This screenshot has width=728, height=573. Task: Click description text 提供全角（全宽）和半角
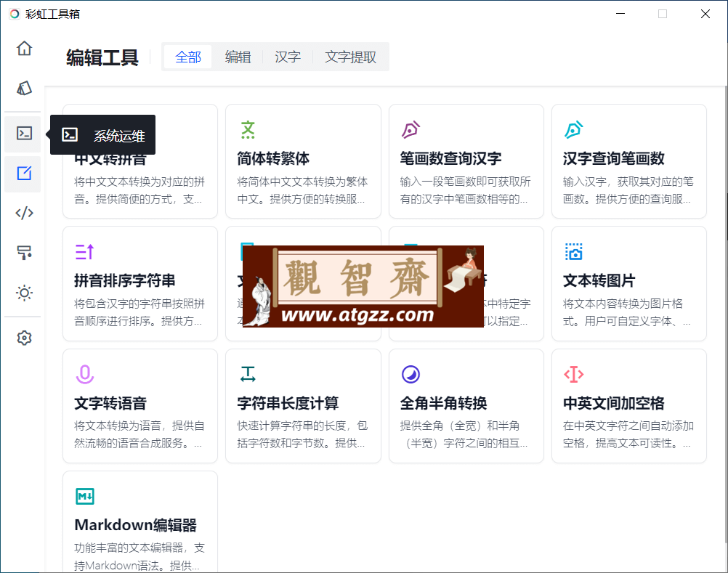point(460,426)
